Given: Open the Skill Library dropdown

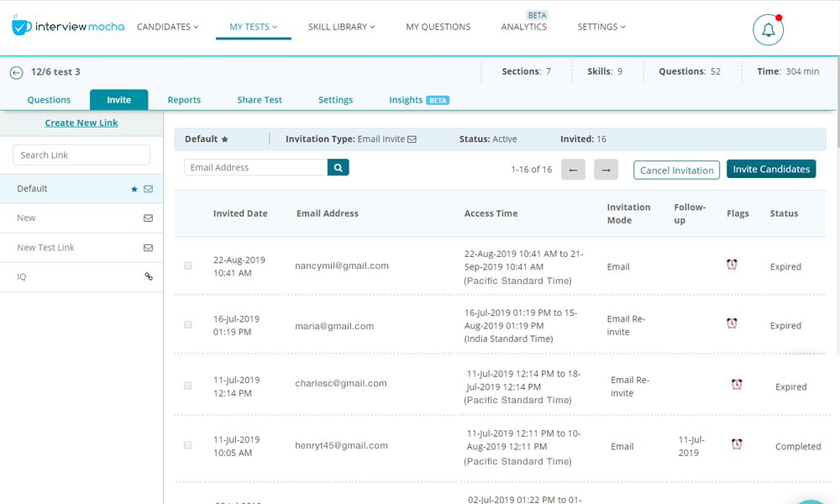Looking at the screenshot, I should [x=341, y=27].
